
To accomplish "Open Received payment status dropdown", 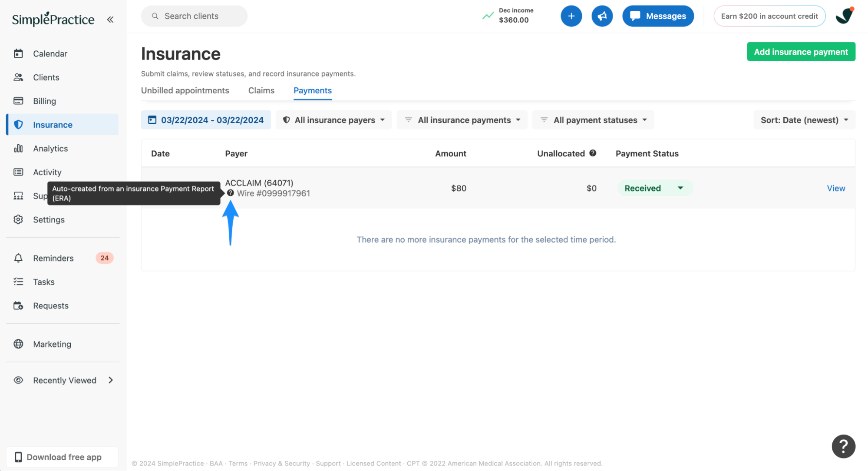I will pyautogui.click(x=655, y=188).
